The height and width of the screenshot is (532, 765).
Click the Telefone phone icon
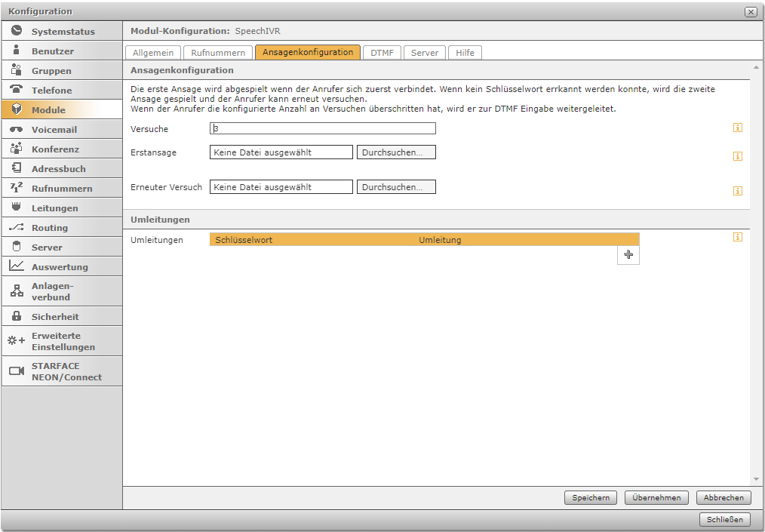(x=17, y=89)
